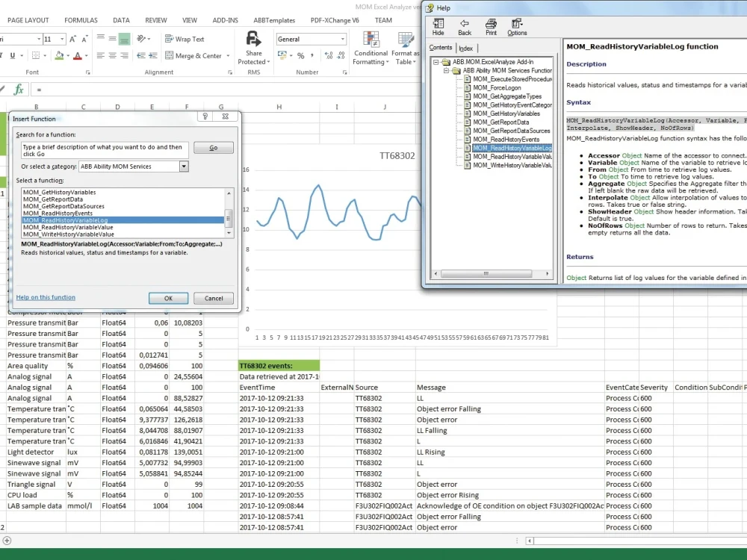The height and width of the screenshot is (560, 747).
Task: Select MOM_ReadHistoryEvents in the Help tree
Action: pyautogui.click(x=506, y=140)
